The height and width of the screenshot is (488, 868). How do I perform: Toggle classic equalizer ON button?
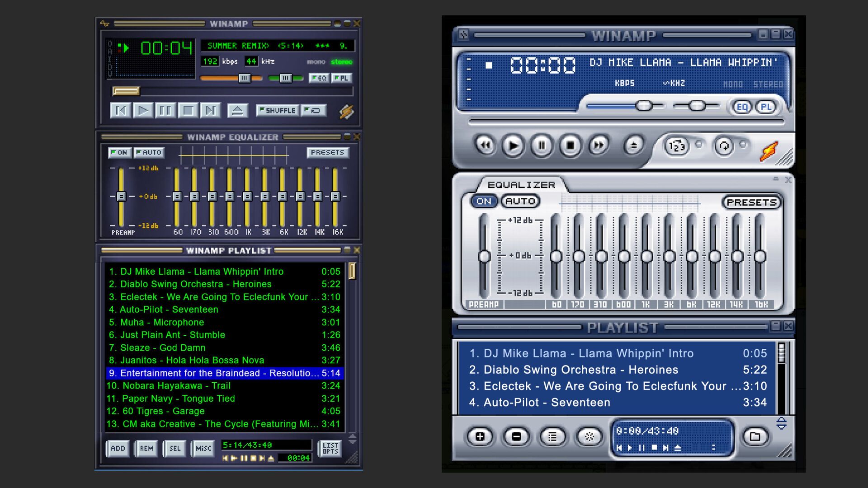pyautogui.click(x=119, y=153)
